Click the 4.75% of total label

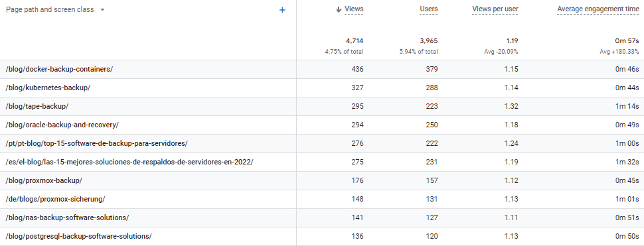344,52
